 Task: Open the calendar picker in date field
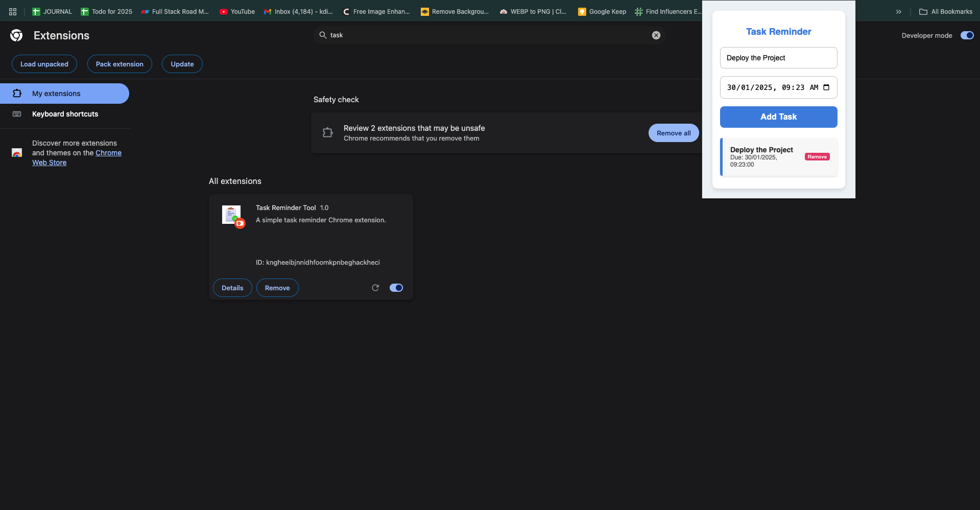(826, 87)
